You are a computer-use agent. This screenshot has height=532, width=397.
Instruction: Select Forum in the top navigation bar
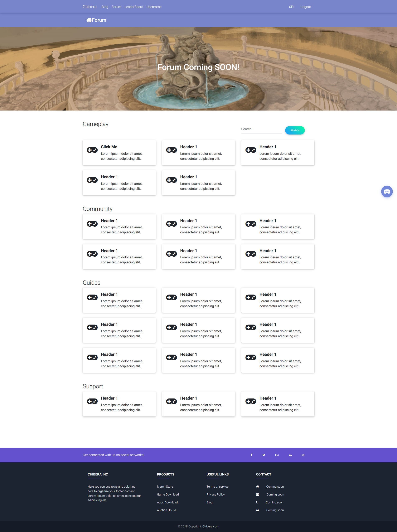click(116, 7)
